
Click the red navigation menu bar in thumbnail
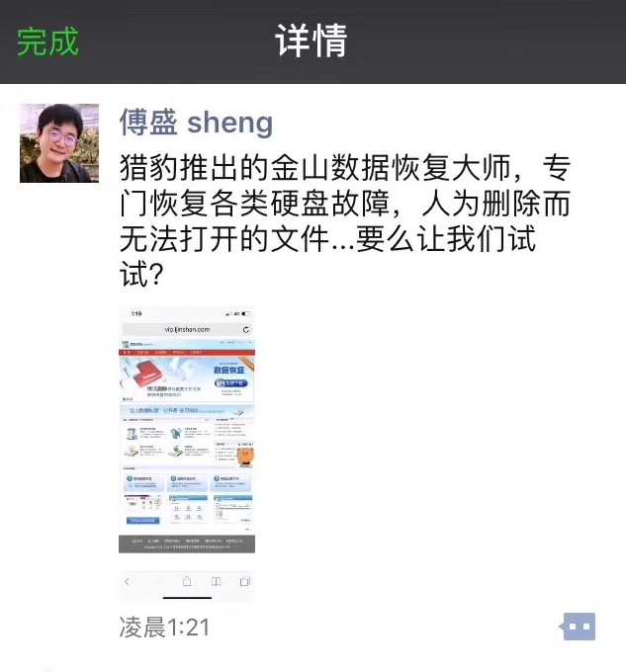click(x=187, y=352)
